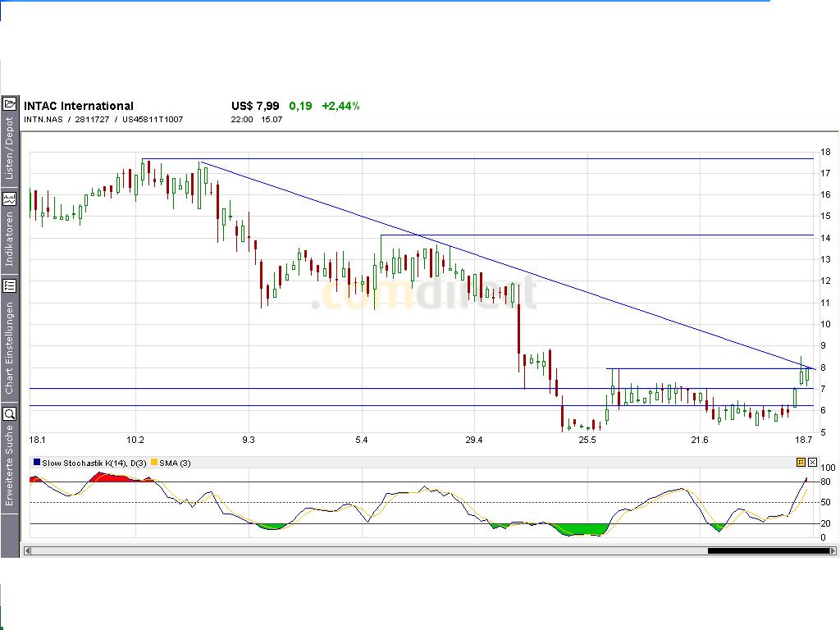This screenshot has height=630, width=840.
Task: Click the 18 price axis label
Action: click(825, 153)
